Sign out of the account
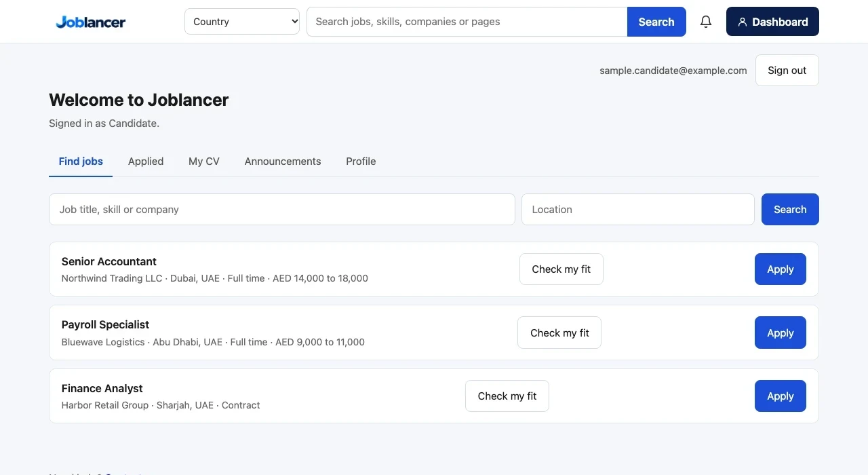The height and width of the screenshot is (475, 868). tap(787, 71)
